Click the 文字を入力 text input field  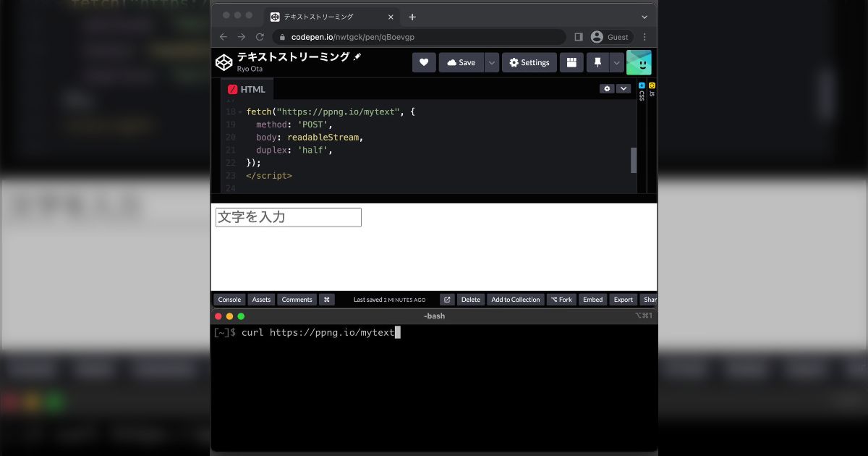click(x=288, y=217)
